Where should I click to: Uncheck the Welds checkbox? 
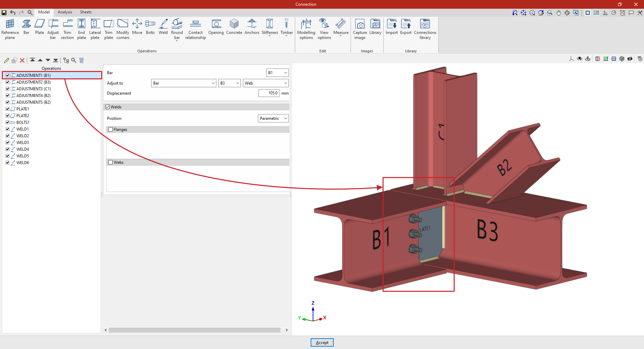(108, 107)
